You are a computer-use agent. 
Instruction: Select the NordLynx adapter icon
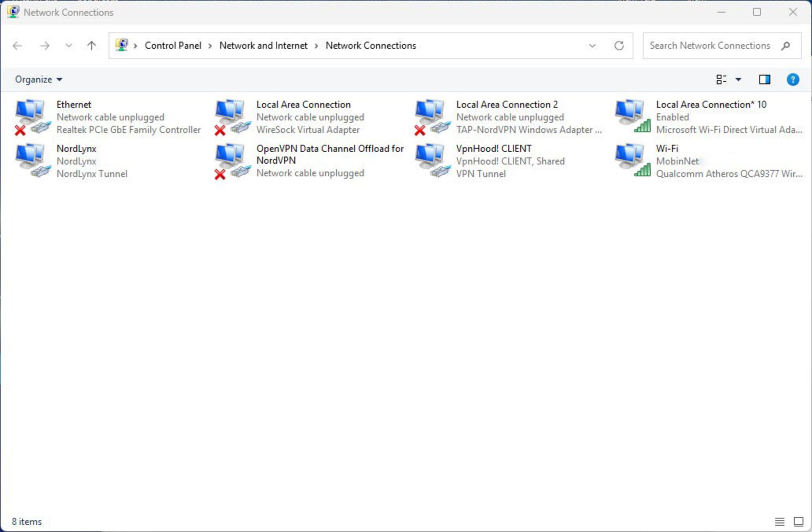(33, 161)
